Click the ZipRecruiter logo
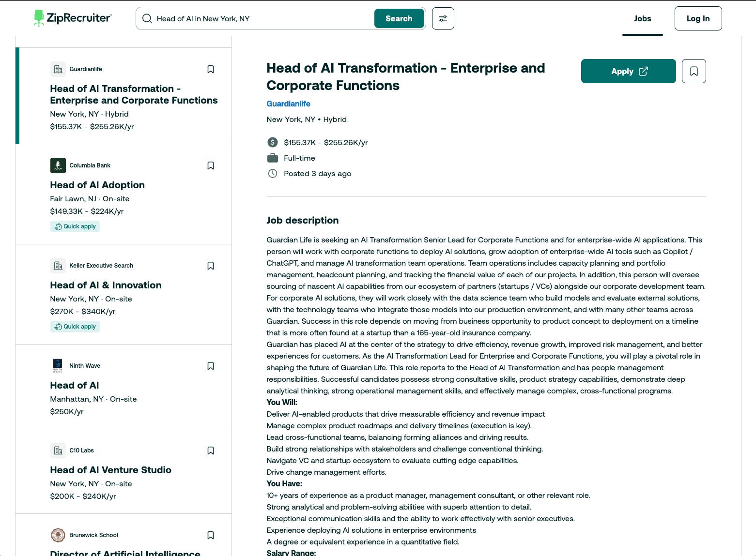 [73, 18]
